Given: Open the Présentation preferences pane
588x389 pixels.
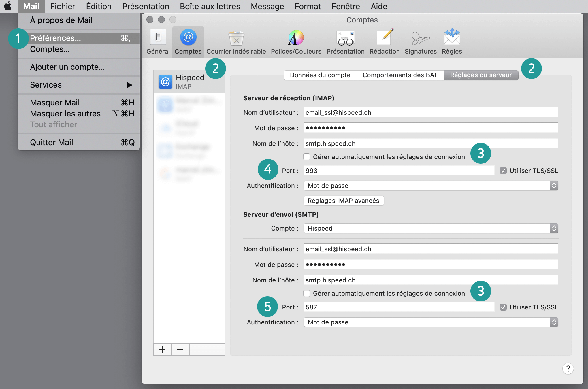Looking at the screenshot, I should coord(345,42).
